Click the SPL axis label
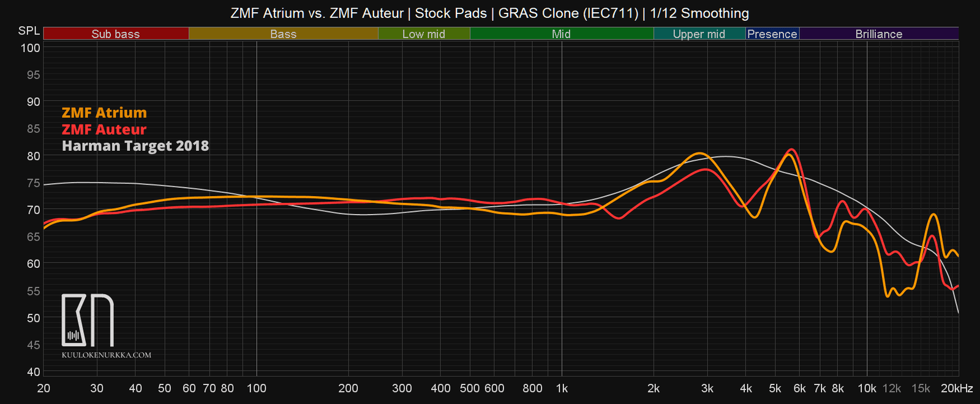The image size is (980, 404). 29,31
